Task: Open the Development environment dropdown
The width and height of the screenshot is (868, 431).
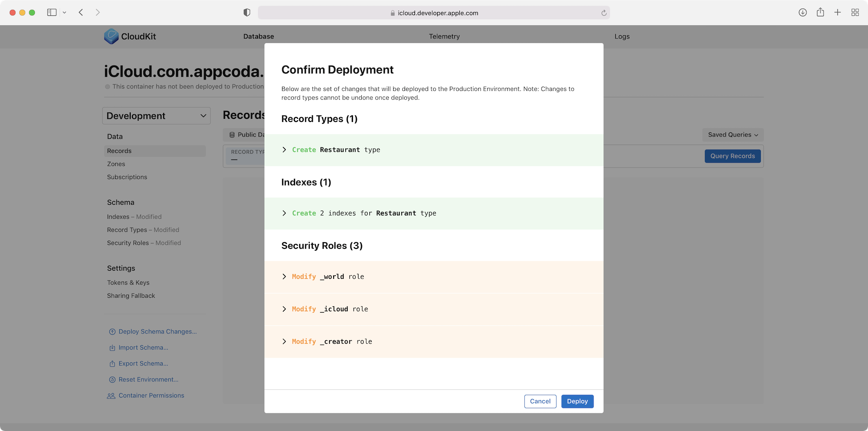Action: (156, 116)
